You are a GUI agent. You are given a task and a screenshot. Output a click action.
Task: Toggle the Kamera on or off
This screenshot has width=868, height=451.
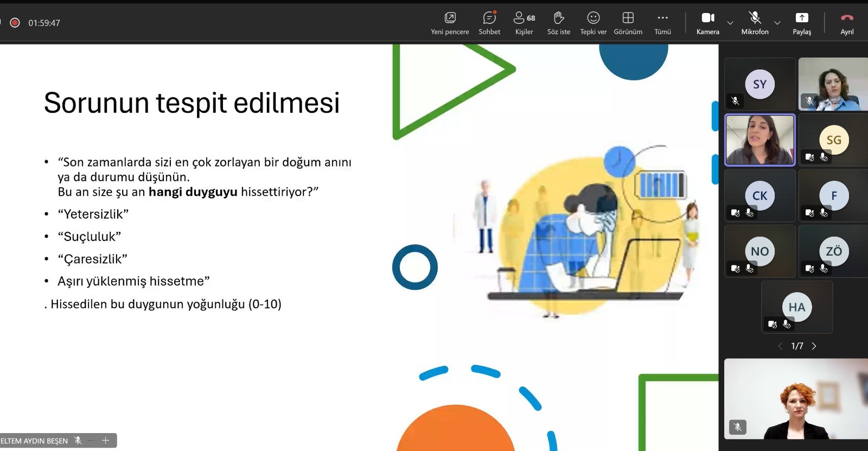(x=707, y=23)
